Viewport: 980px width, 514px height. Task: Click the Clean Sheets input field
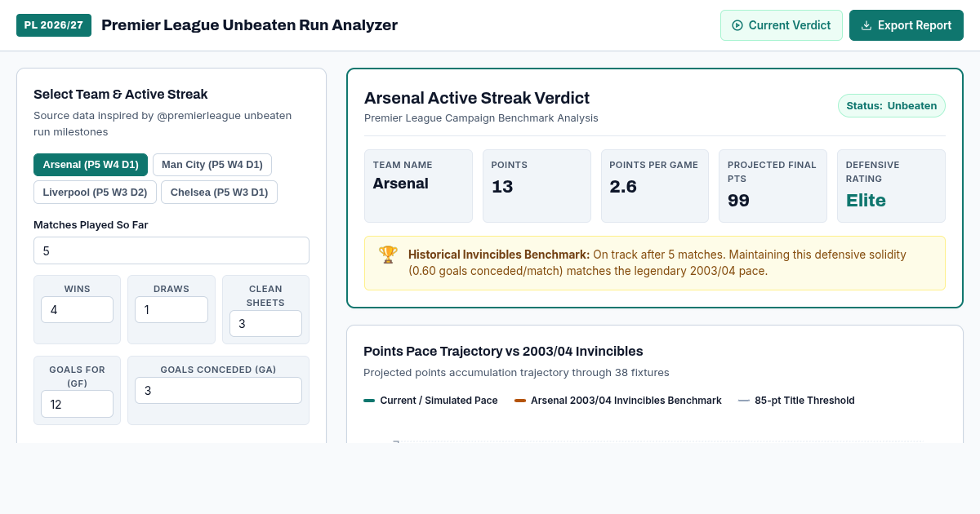pyautogui.click(x=265, y=324)
